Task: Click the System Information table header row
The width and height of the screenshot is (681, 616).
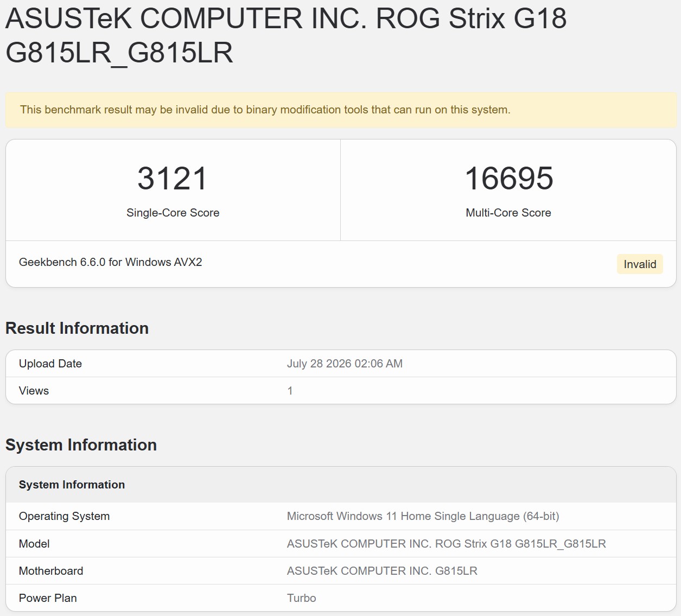Action: point(341,485)
